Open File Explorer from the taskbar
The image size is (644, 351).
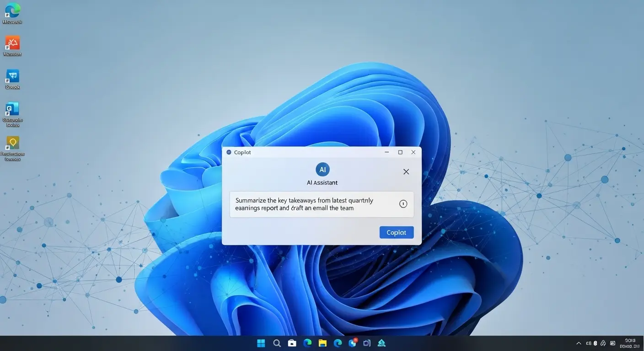322,343
